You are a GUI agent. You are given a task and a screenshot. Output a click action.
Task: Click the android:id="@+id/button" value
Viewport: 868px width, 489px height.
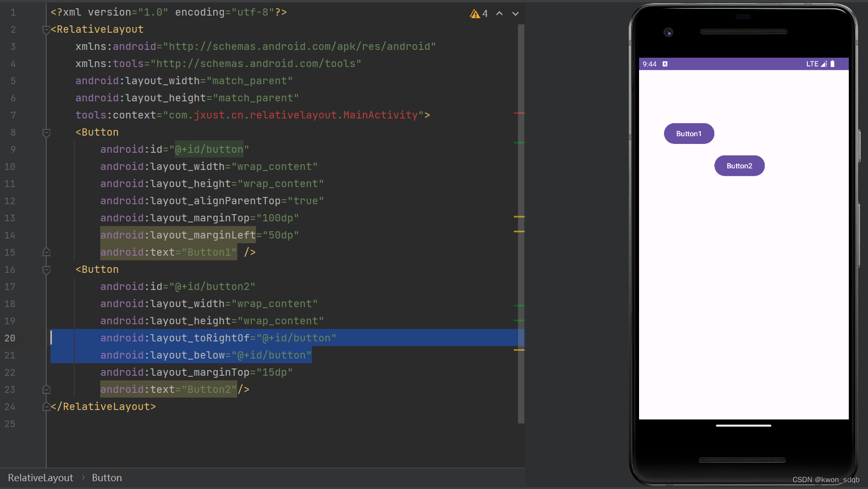pyautogui.click(x=209, y=150)
